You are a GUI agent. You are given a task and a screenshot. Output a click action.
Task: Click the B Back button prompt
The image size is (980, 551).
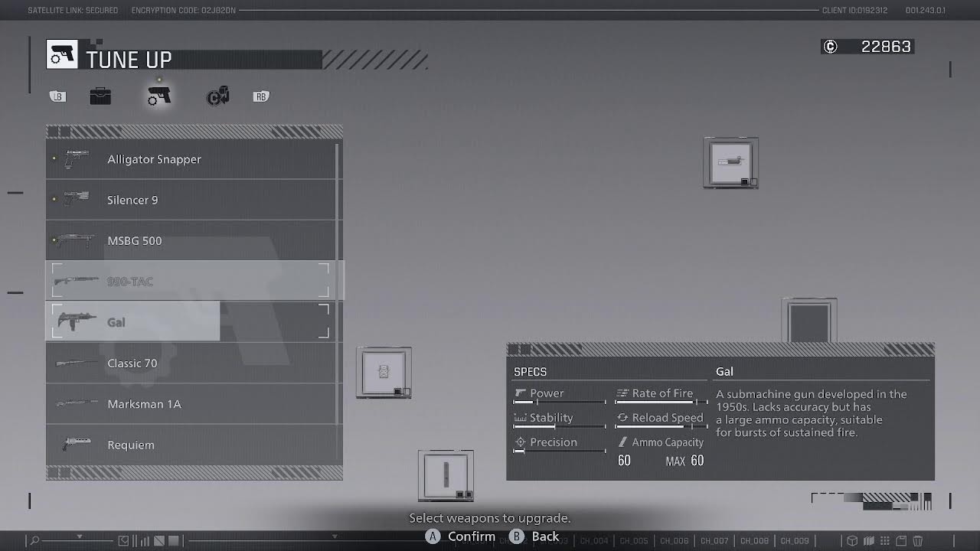tap(534, 536)
